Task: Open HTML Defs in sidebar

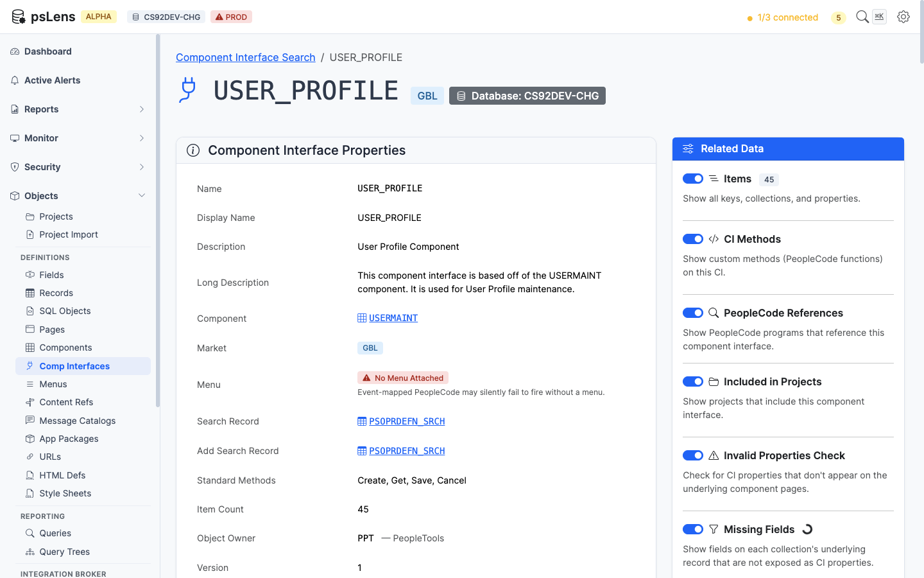Action: (x=83, y=475)
